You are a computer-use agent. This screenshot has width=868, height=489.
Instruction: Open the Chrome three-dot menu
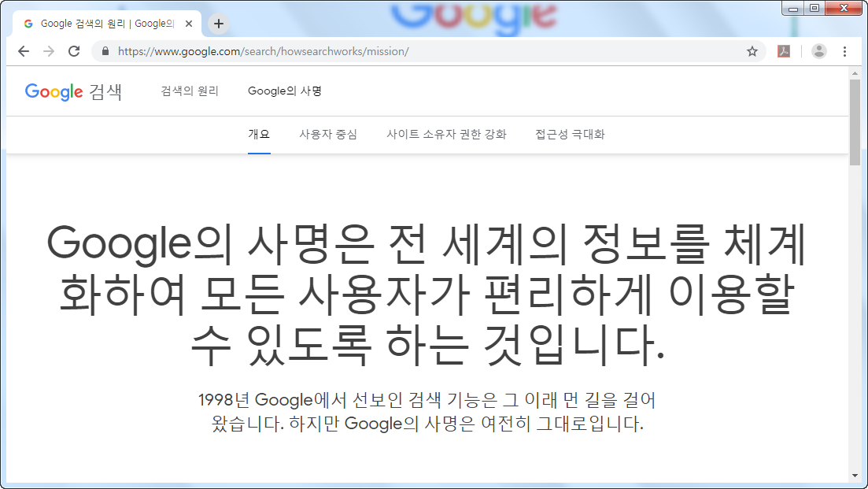pyautogui.click(x=844, y=51)
